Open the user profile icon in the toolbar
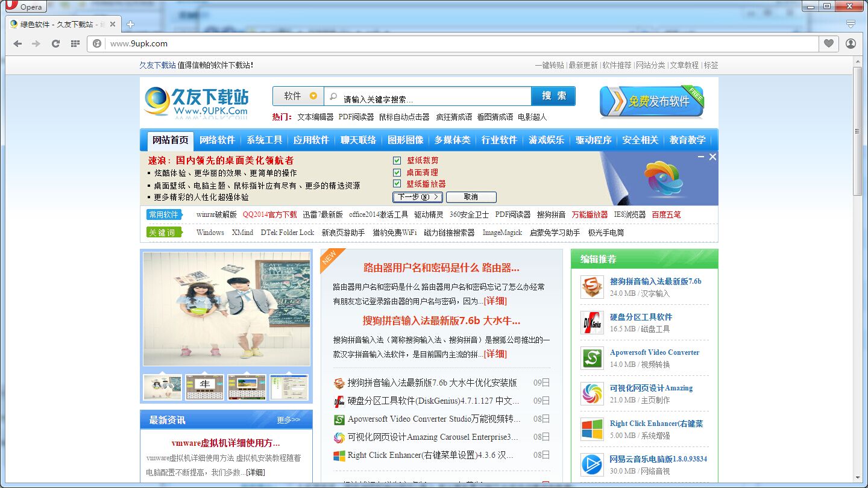This screenshot has height=488, width=868. tap(851, 43)
